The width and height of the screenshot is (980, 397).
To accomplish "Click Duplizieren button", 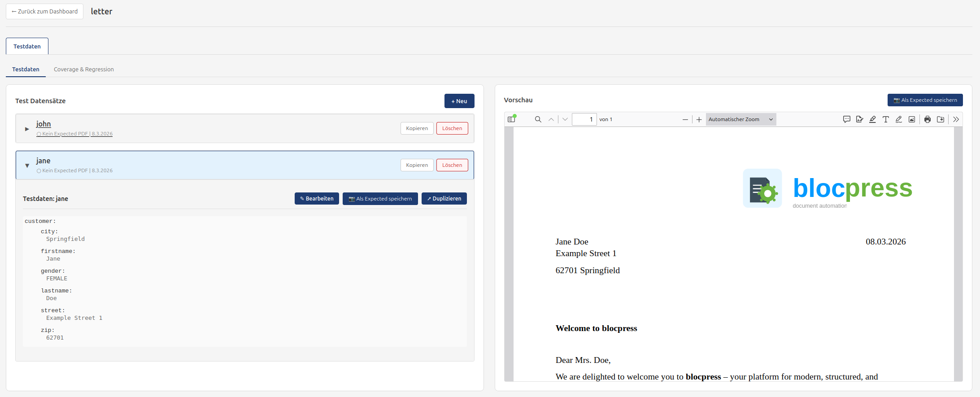I will 444,198.
